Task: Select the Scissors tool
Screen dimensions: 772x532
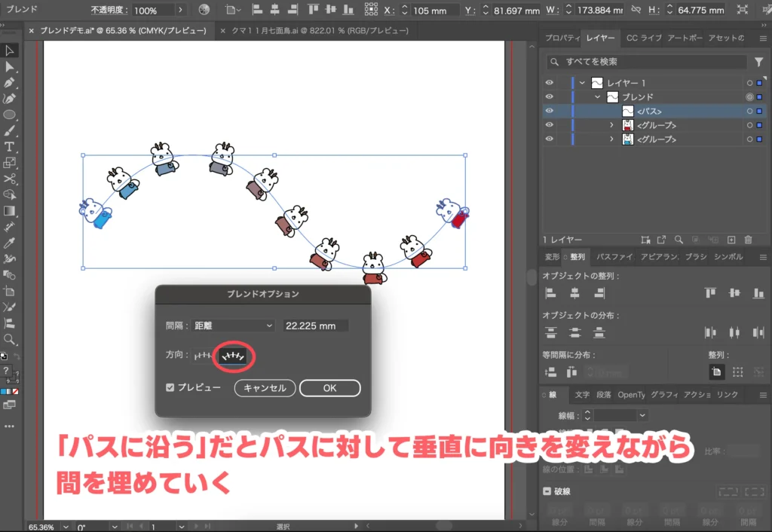Action: click(x=10, y=179)
